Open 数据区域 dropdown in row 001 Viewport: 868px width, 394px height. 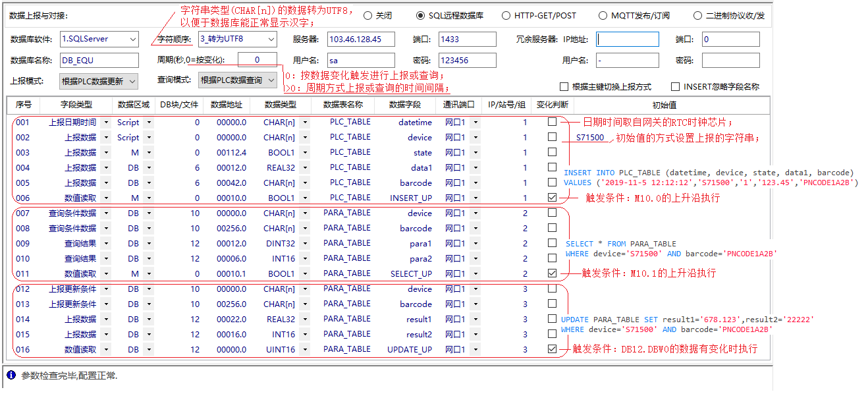click(x=148, y=123)
